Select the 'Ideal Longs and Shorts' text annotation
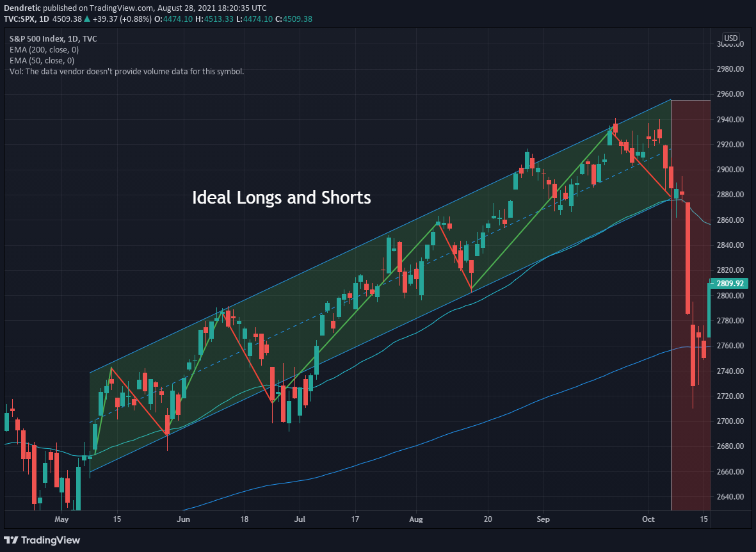This screenshot has width=756, height=552. [x=282, y=197]
